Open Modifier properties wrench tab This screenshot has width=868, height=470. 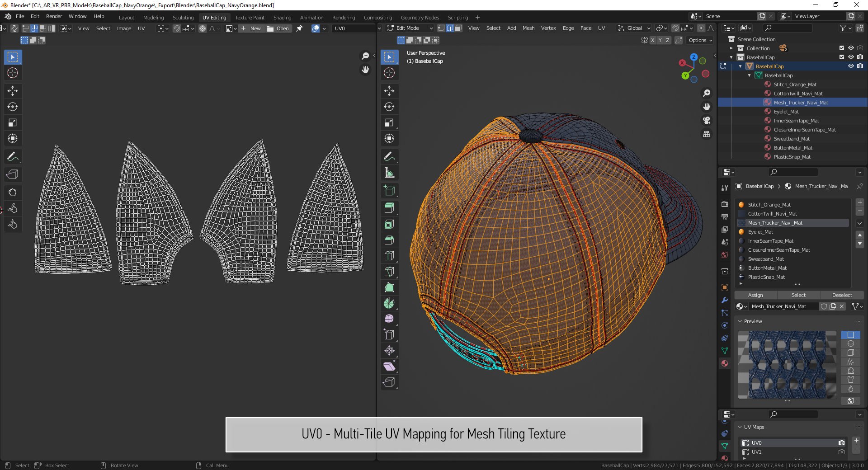pyautogui.click(x=725, y=300)
